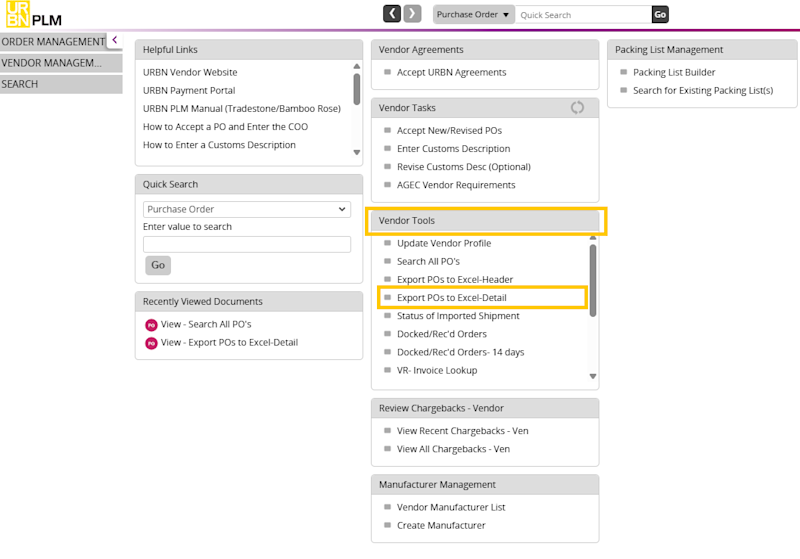Open How to Accept a PO and Enter the COO
Screen dimensions: 800x559
point(226,126)
